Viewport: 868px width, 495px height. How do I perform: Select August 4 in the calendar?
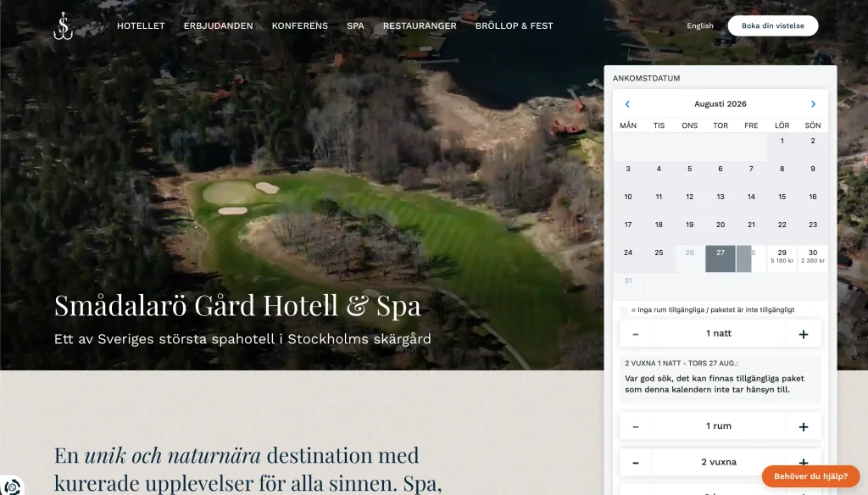659,175
